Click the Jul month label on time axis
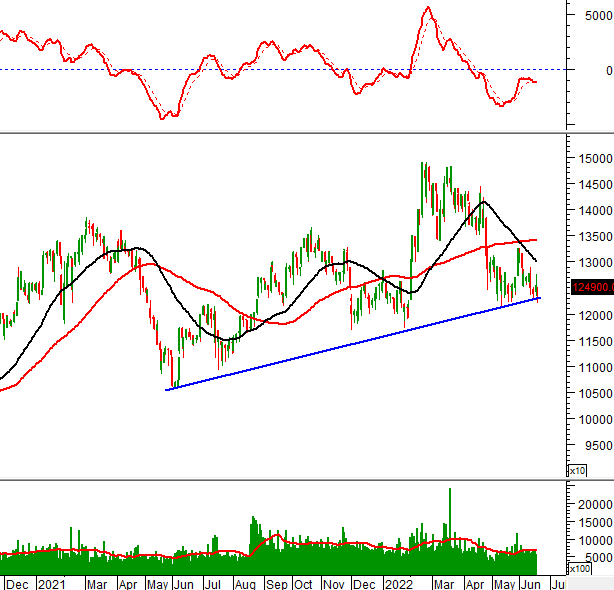Image resolution: width=614 pixels, height=590 pixels. coord(212,582)
